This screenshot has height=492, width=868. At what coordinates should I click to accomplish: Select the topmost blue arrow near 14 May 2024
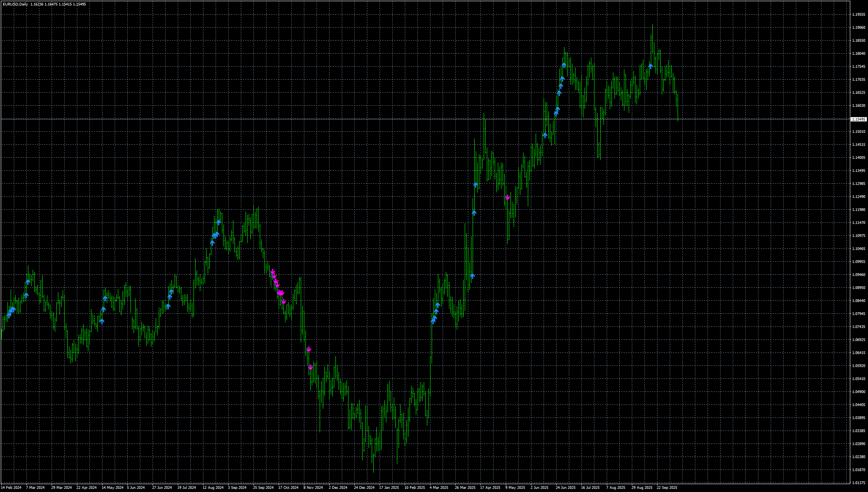(105, 298)
